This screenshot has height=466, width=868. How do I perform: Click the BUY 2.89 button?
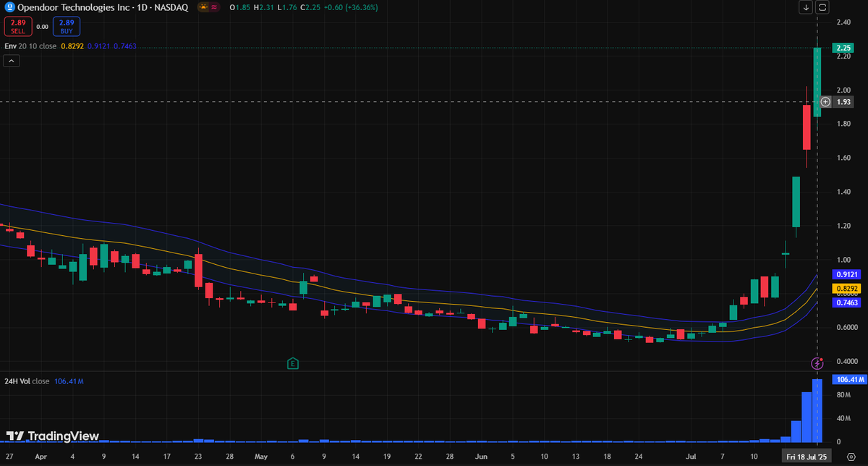coord(66,27)
